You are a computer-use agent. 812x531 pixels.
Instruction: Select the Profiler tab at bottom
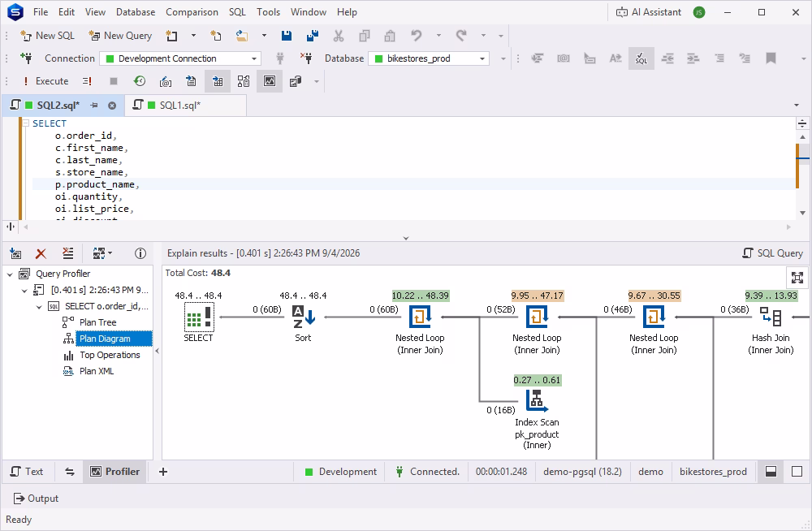pos(115,472)
